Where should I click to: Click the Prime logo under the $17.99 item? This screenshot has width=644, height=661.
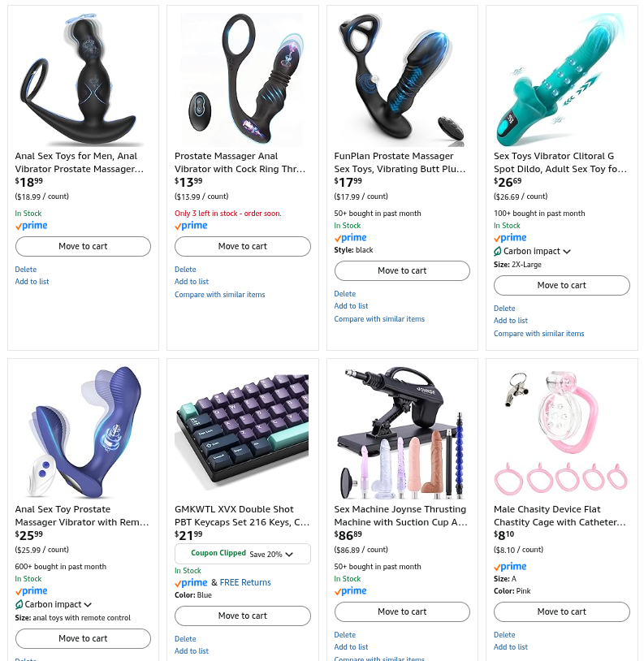[350, 238]
